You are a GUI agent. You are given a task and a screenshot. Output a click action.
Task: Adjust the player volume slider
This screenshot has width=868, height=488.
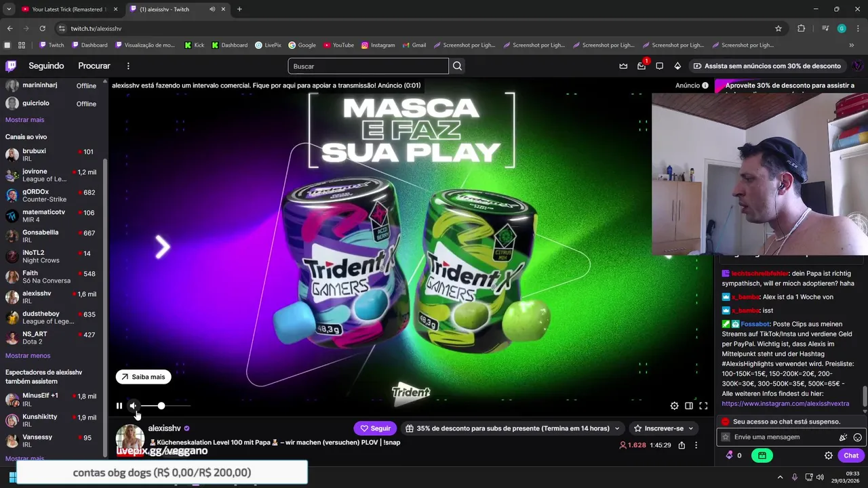pyautogui.click(x=165, y=406)
